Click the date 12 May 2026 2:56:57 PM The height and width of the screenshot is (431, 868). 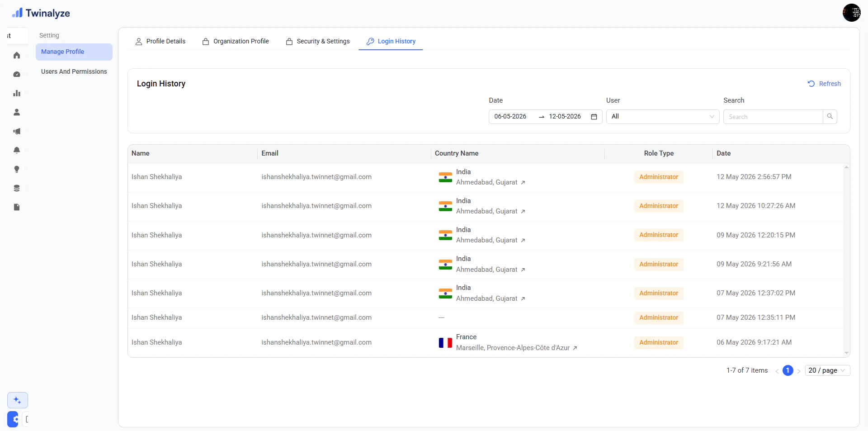[754, 177]
